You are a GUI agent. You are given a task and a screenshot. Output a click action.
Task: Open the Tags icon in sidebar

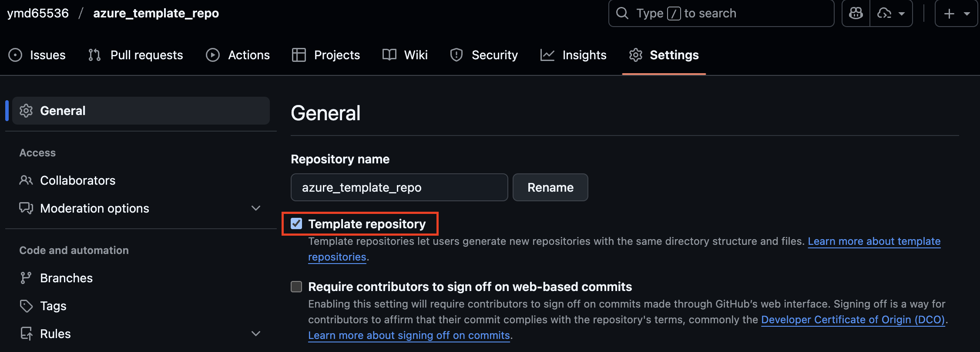click(26, 305)
